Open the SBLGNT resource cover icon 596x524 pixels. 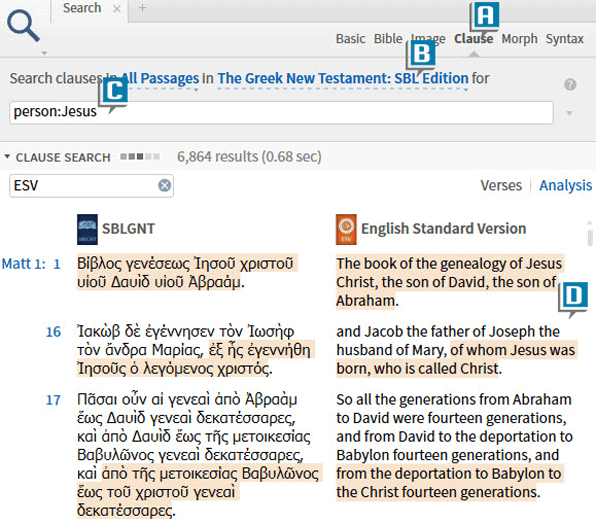pos(87,229)
